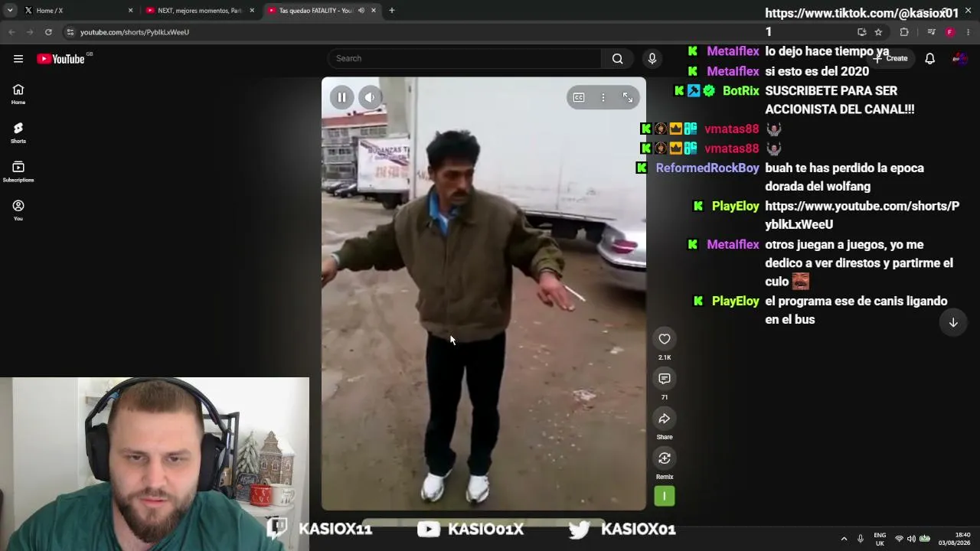Screen dimensions: 980x551
Task: Focus the address bar with youtube.com/shorts URL
Action: tap(459, 32)
